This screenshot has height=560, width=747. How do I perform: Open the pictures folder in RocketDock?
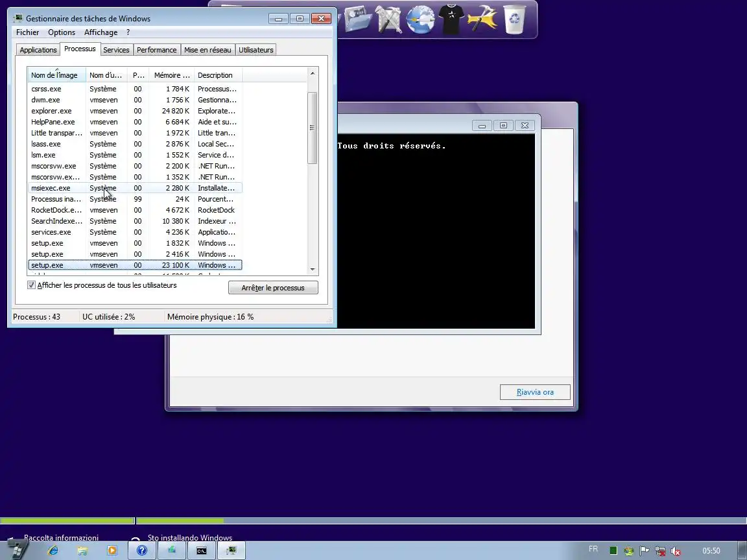click(357, 19)
